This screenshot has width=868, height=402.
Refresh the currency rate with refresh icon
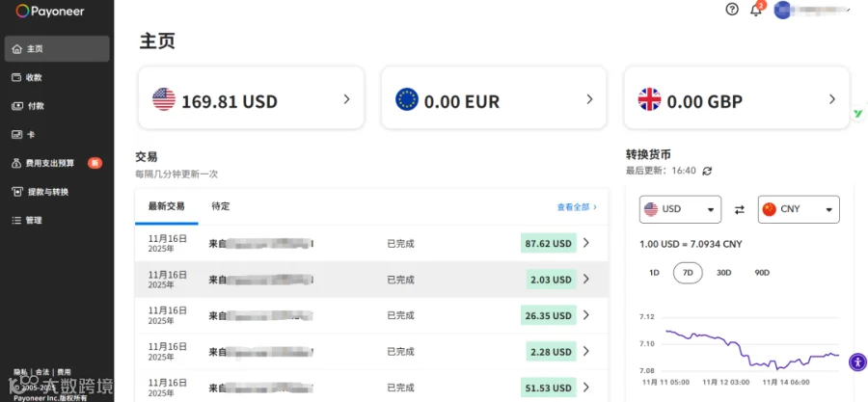(x=707, y=171)
